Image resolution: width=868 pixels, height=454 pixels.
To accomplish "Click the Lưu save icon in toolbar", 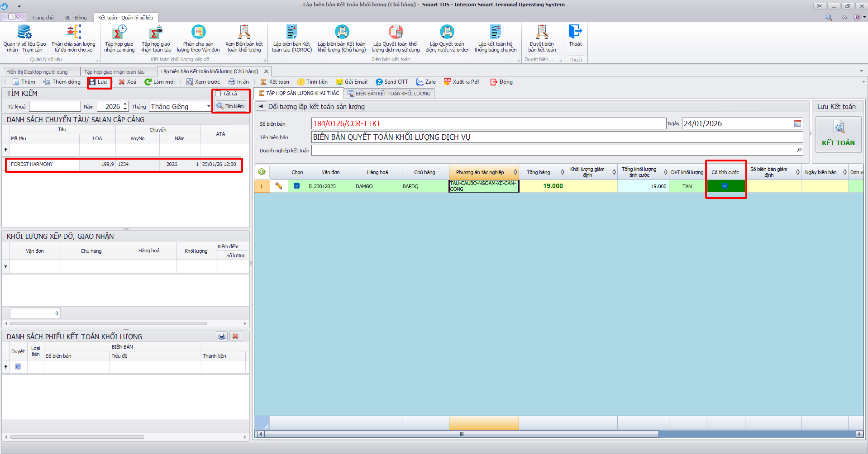I will coord(93,82).
